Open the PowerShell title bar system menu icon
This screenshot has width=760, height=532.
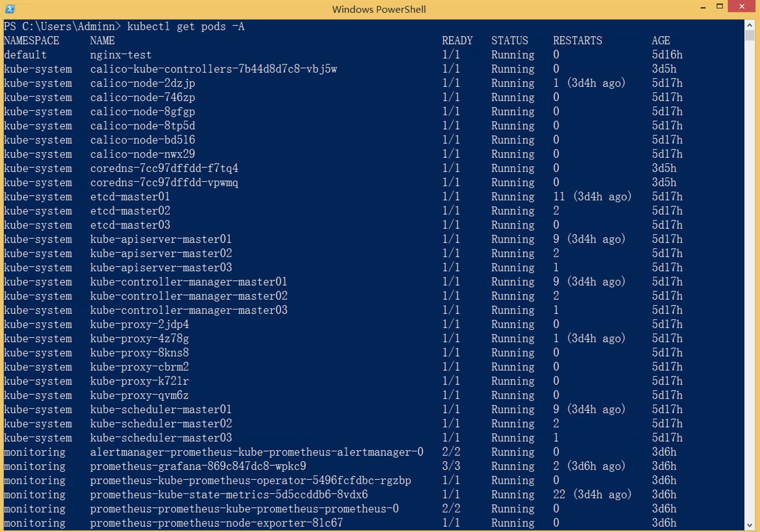pos(10,9)
